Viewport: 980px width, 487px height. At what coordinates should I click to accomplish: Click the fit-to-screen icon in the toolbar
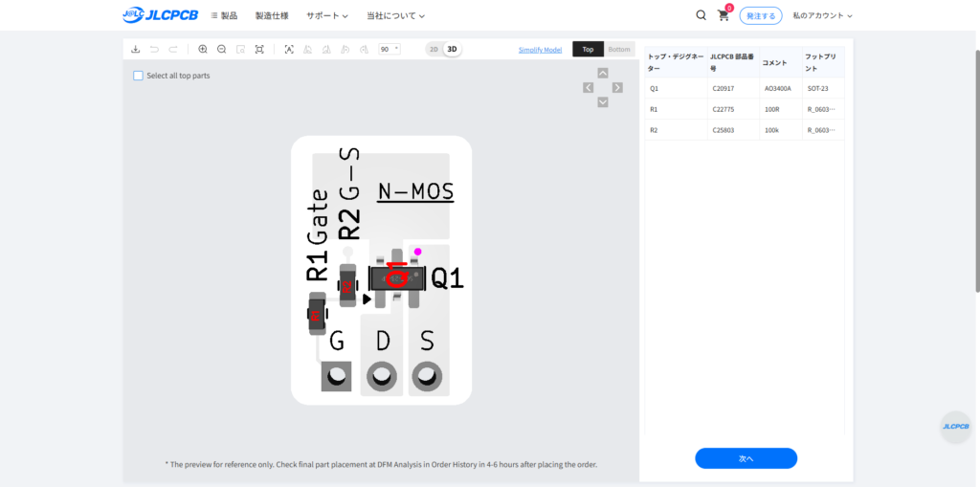pyautogui.click(x=259, y=49)
